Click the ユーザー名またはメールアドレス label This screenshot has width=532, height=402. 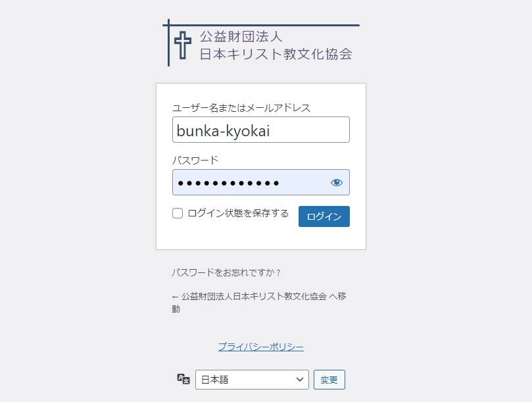pyautogui.click(x=241, y=108)
